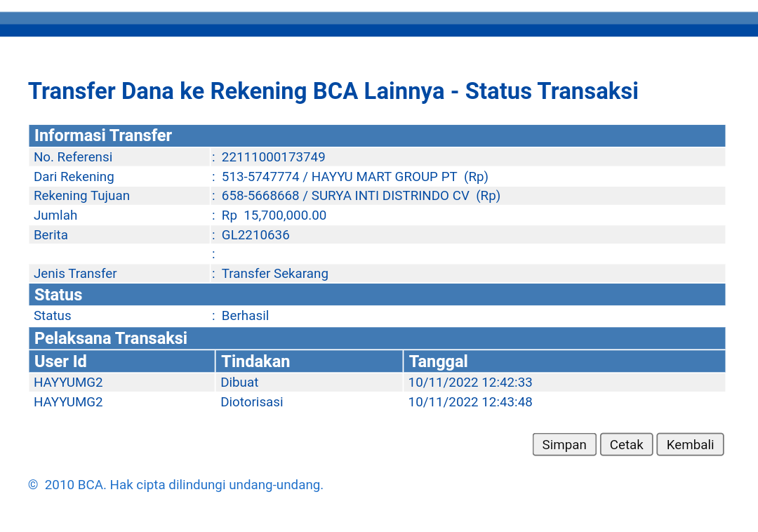The width and height of the screenshot is (758, 532).
Task: Click the BCA copyright notice text
Action: (x=175, y=485)
